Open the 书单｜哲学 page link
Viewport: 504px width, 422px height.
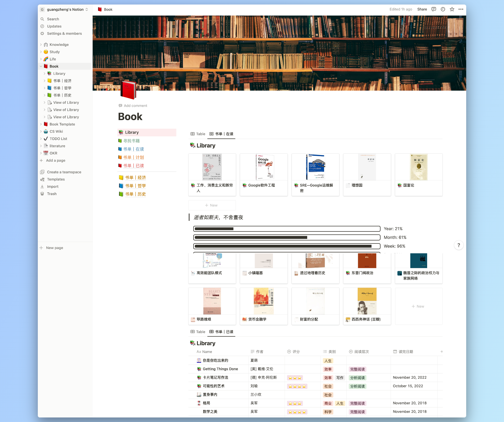pyautogui.click(x=135, y=186)
